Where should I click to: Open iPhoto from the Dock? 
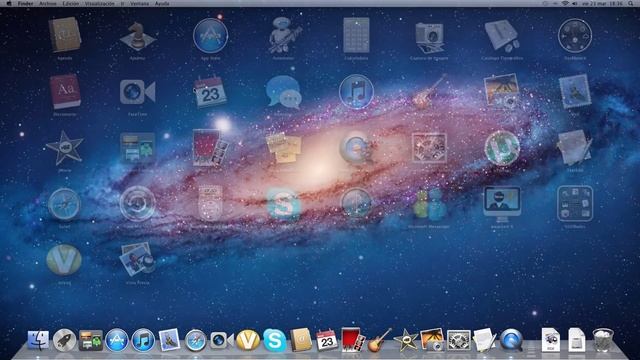point(432,340)
